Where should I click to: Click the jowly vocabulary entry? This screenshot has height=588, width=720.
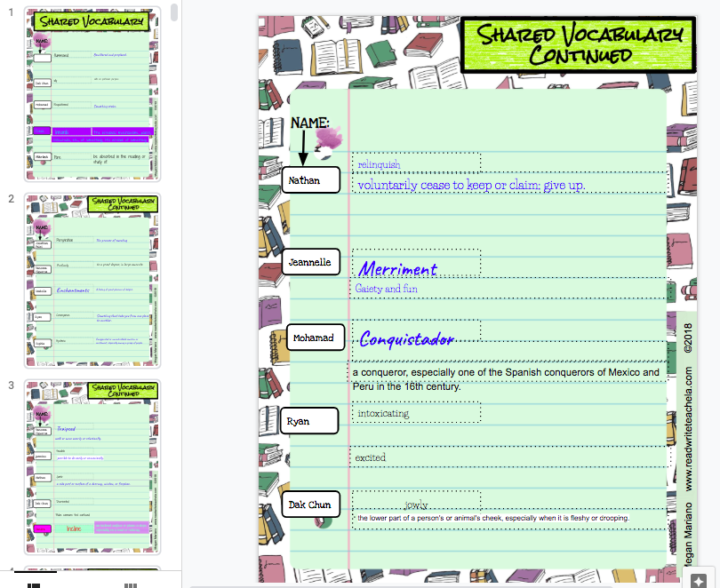pyautogui.click(x=414, y=497)
